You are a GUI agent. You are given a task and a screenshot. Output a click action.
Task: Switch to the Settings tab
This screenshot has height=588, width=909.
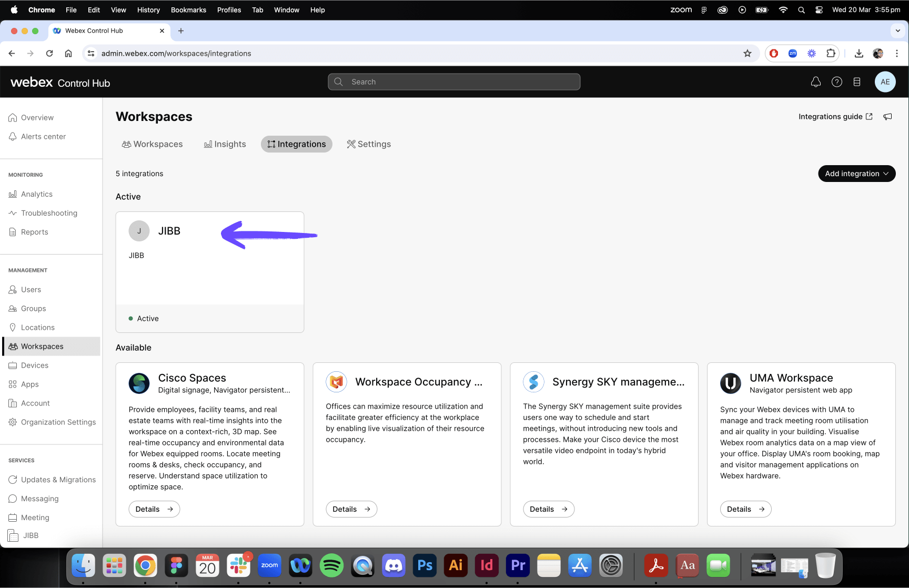(x=369, y=144)
